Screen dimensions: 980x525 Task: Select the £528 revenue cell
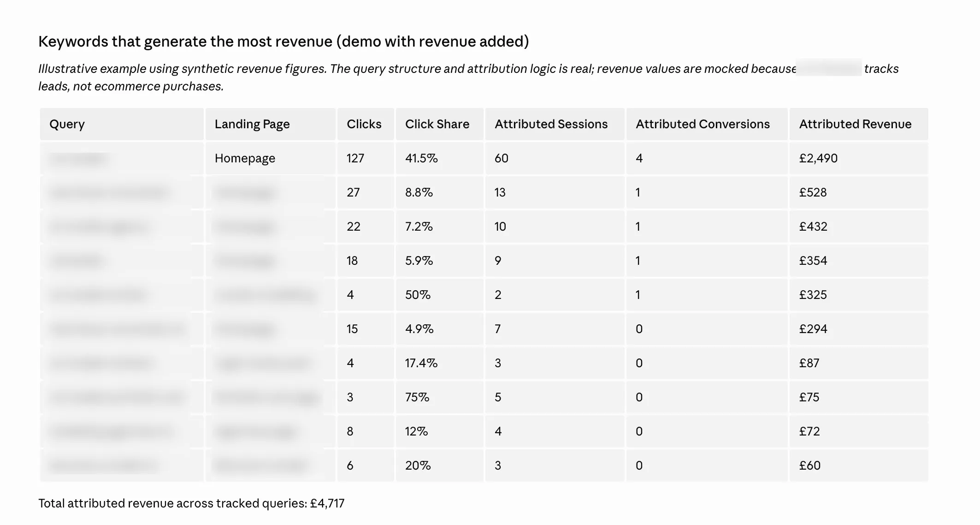click(813, 192)
